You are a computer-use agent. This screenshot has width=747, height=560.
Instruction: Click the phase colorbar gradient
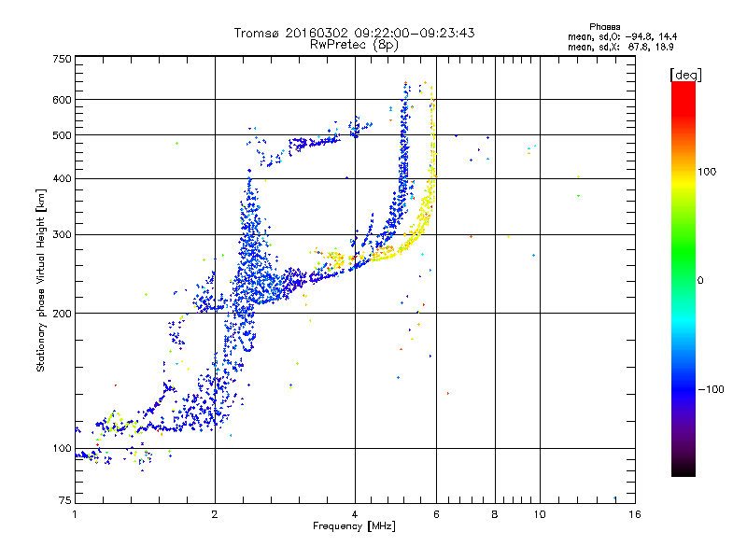[684, 279]
